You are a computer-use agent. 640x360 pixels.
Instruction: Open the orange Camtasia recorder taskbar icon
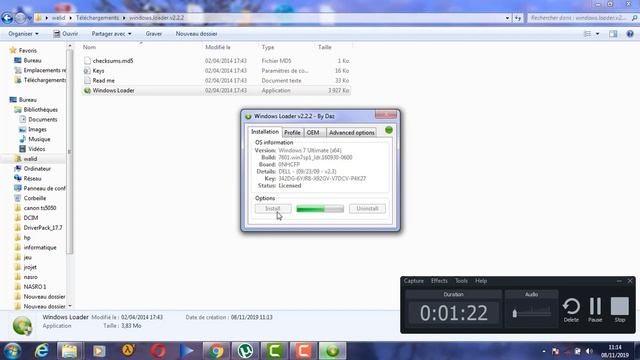click(304, 351)
